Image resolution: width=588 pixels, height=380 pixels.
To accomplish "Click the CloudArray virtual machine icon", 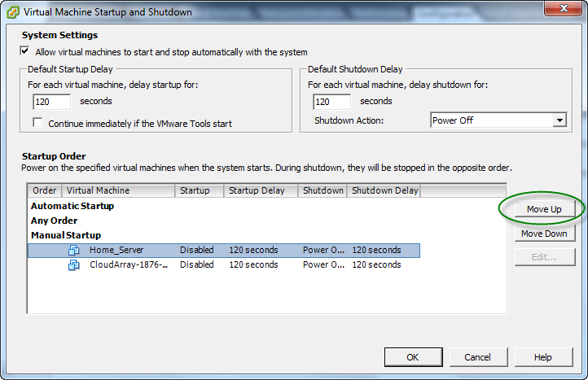I will 73,264.
